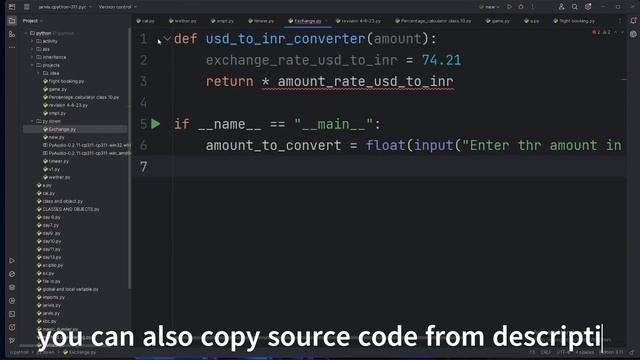Image resolution: width=640 pixels, height=360 pixels.
Task: Open the project name dropdown
Action: (64, 7)
